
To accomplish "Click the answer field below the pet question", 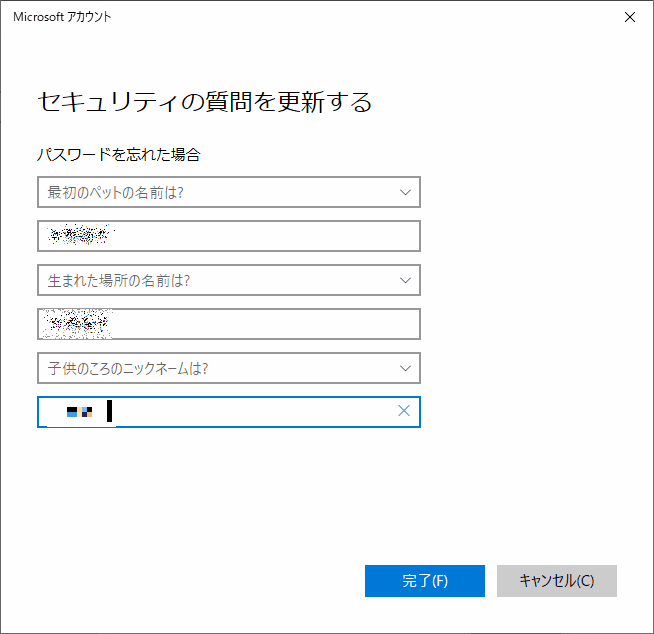I will click(x=229, y=236).
